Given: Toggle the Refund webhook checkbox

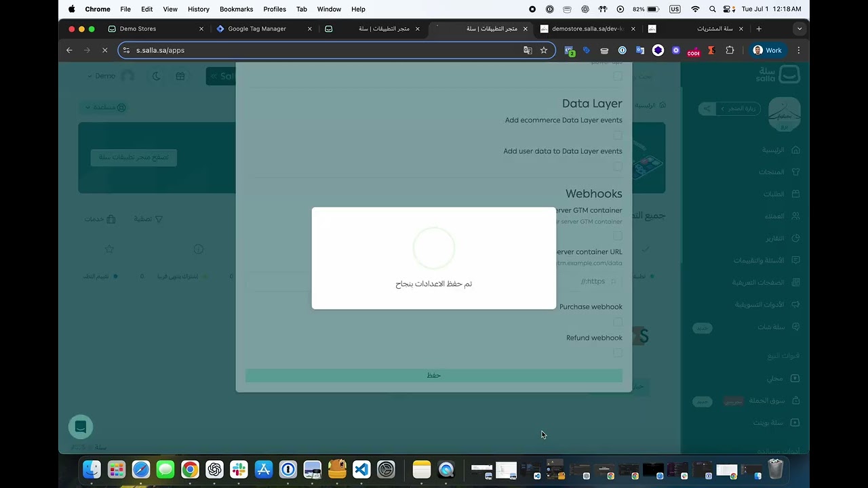Looking at the screenshot, I should [x=618, y=353].
